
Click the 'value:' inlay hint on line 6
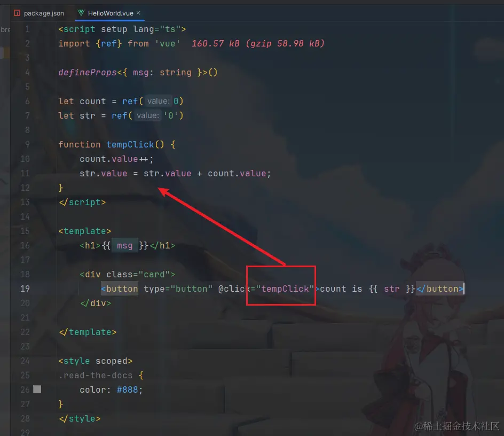coord(159,101)
